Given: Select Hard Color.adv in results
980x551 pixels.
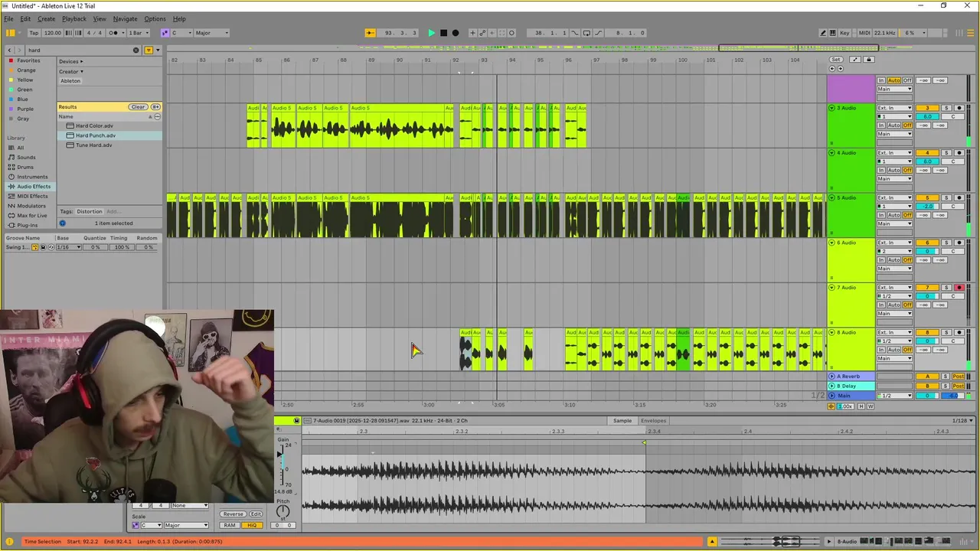Looking at the screenshot, I should tap(94, 126).
